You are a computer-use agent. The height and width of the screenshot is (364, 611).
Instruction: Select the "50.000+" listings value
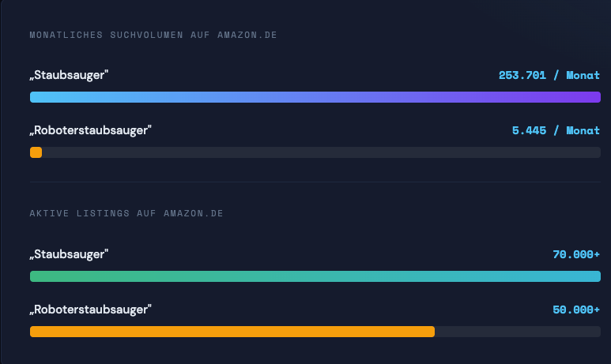[x=575, y=310]
